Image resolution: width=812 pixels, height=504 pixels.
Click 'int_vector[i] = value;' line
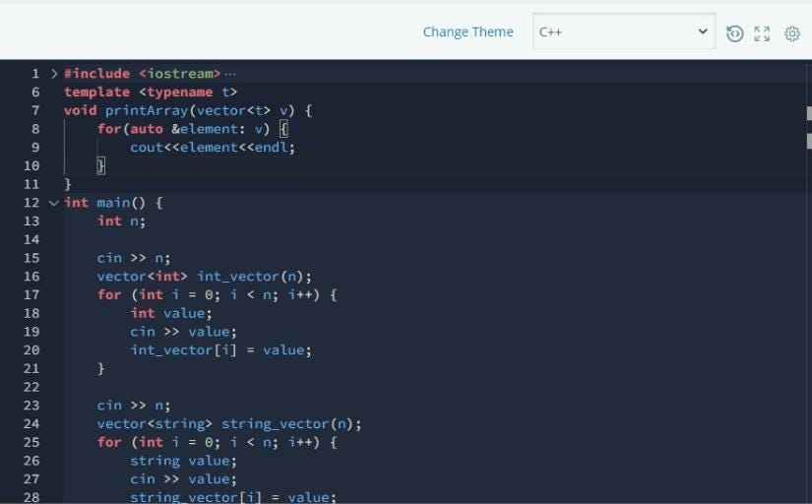[221, 350]
